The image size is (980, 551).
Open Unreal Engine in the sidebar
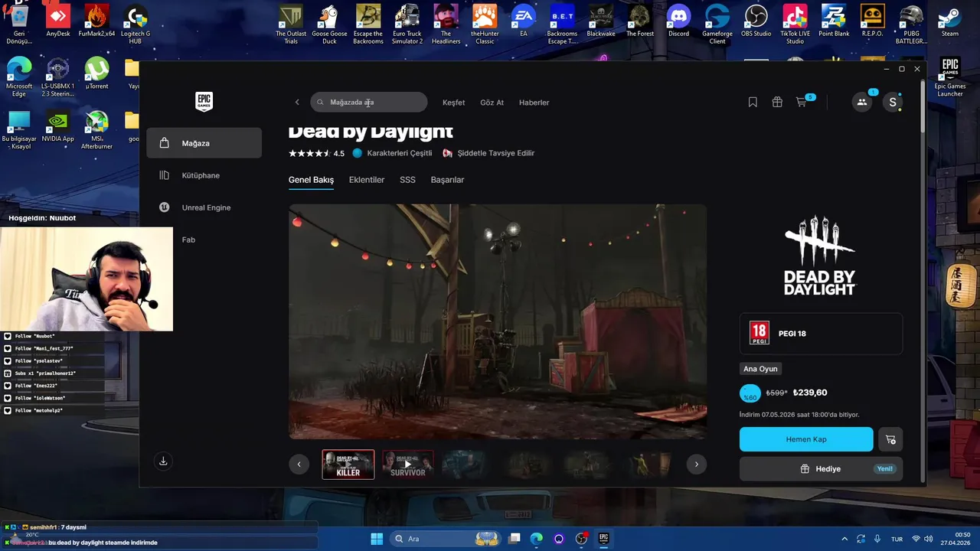(204, 207)
